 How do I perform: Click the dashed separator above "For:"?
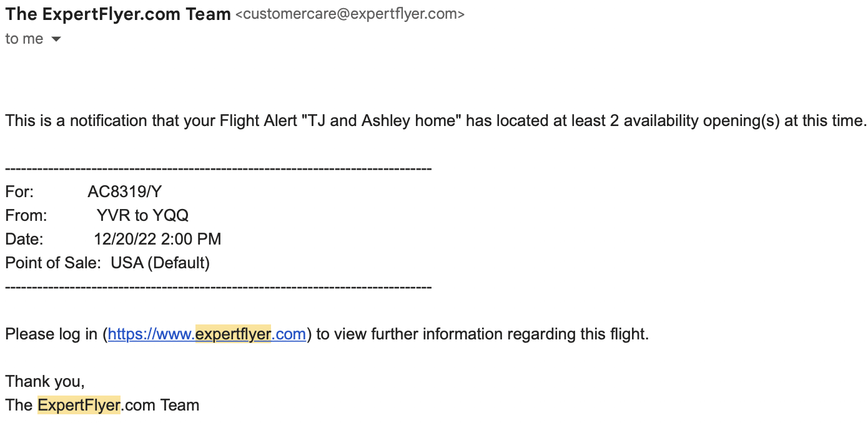click(219, 168)
